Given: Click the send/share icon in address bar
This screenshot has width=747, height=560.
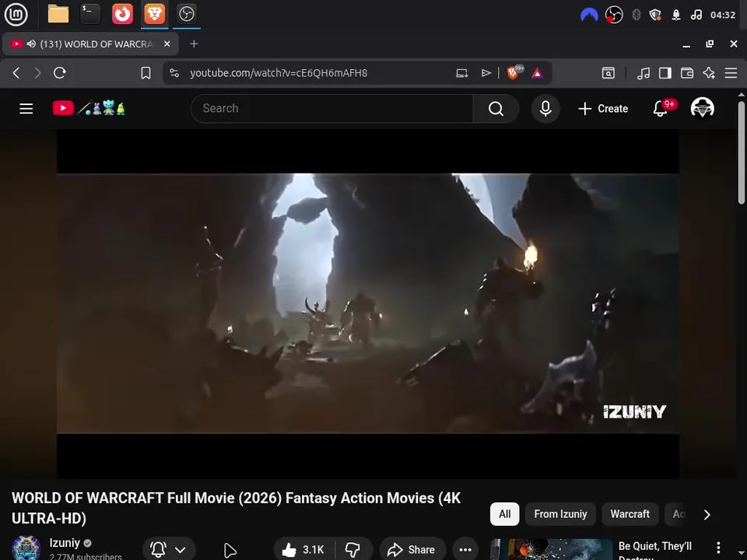Looking at the screenshot, I should pos(486,73).
